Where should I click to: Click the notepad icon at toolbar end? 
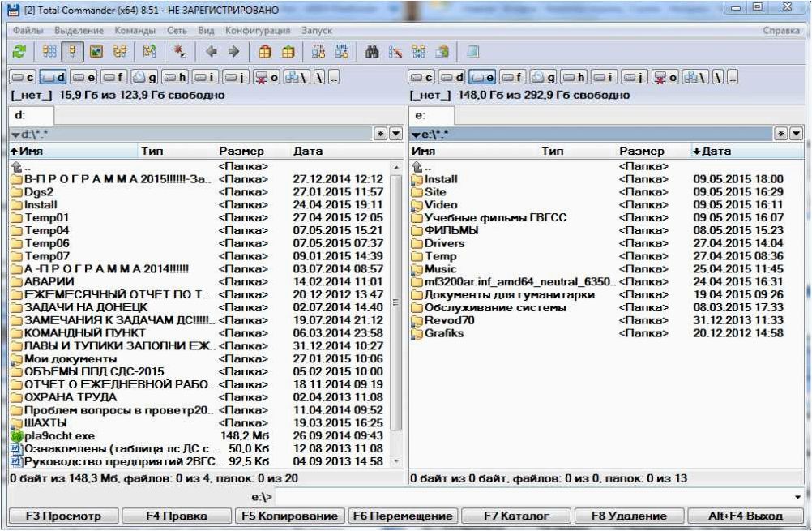[x=472, y=52]
